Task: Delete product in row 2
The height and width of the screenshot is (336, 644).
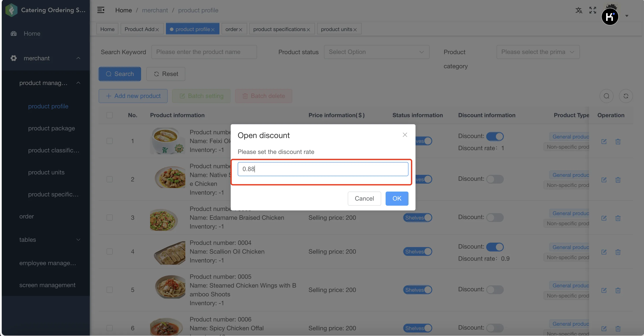Action: pos(618,180)
